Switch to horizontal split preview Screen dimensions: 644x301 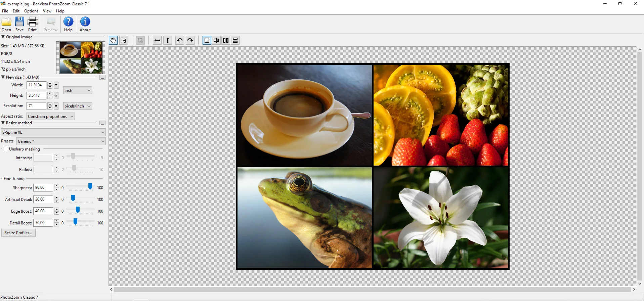[235, 40]
